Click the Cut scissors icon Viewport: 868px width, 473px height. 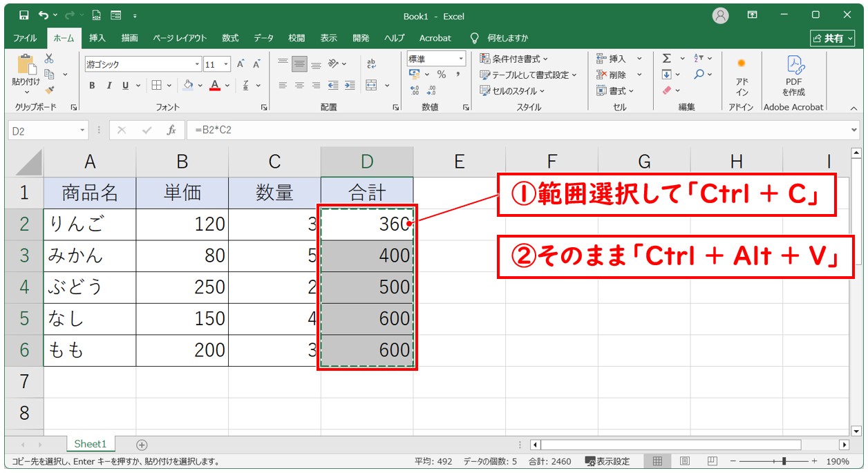click(49, 59)
